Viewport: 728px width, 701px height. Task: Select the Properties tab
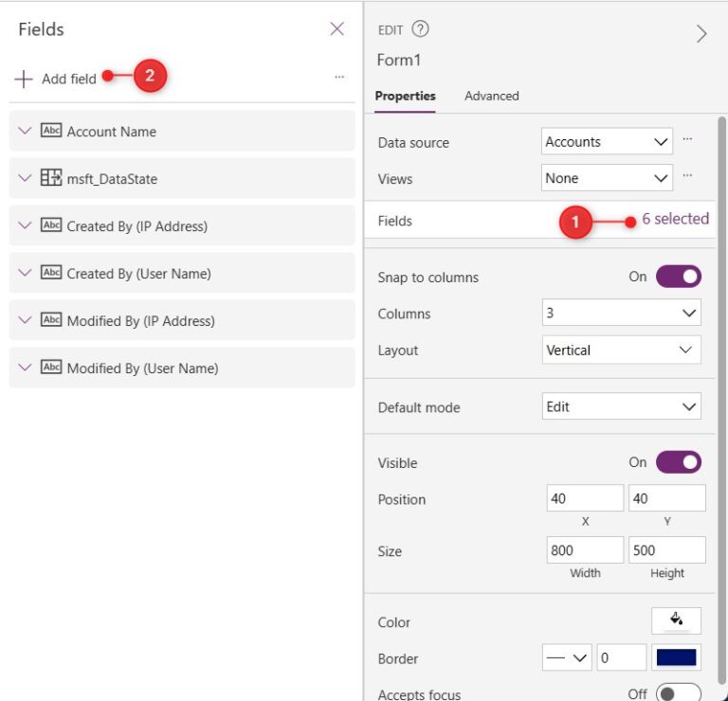pos(405,96)
